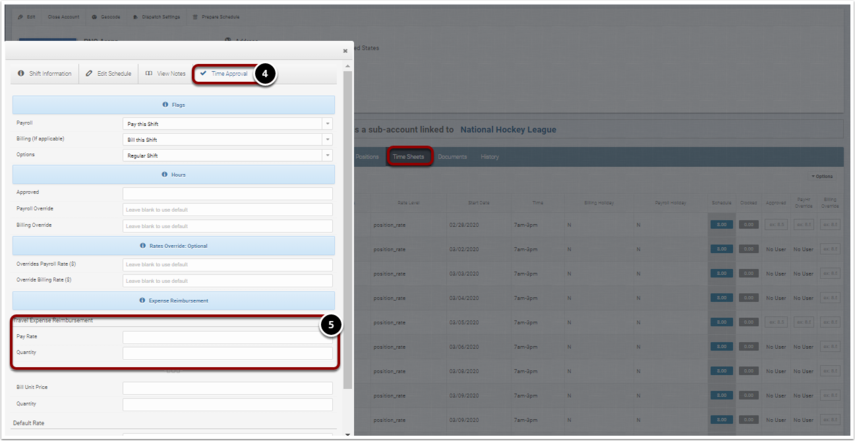Click Schedule 8.00 badge in 03/02/2020 row
The image size is (855, 441).
721,249
